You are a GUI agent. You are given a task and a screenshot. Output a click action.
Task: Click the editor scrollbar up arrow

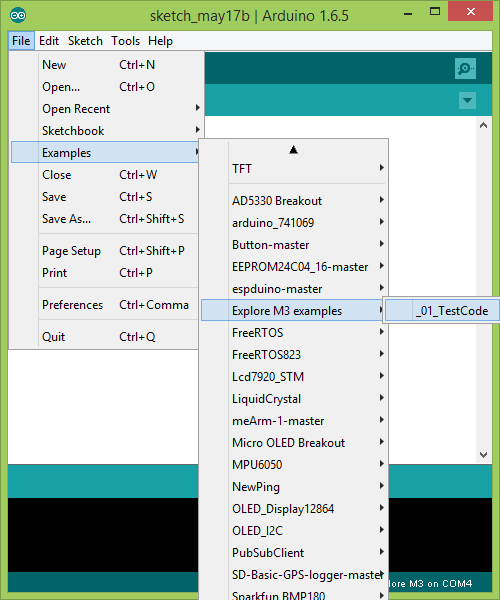click(x=484, y=125)
